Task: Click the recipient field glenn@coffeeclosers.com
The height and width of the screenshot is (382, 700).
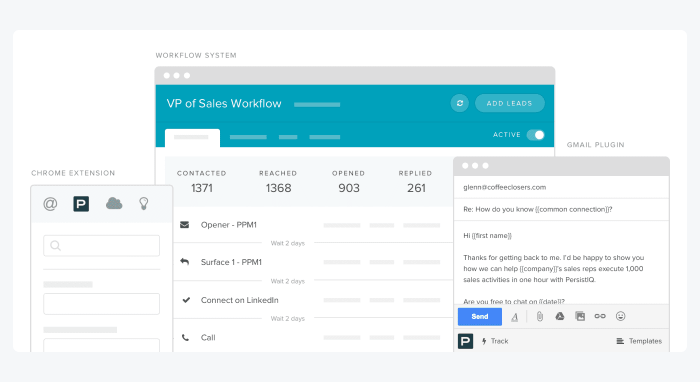Action: point(561,187)
